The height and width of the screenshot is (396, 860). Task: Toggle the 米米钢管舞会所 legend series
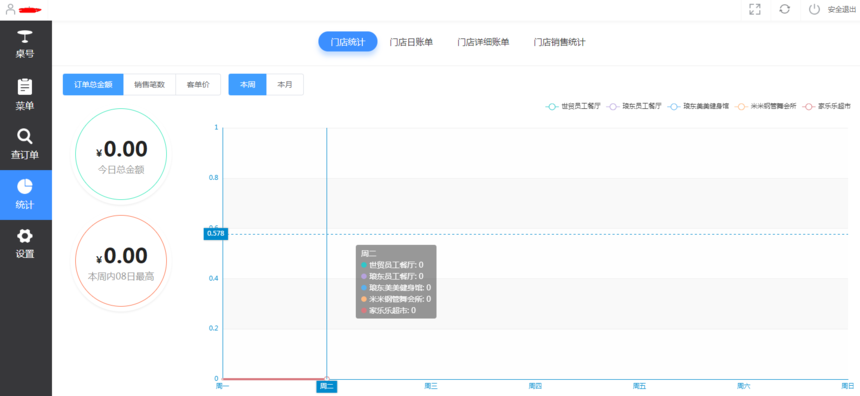tap(766, 106)
